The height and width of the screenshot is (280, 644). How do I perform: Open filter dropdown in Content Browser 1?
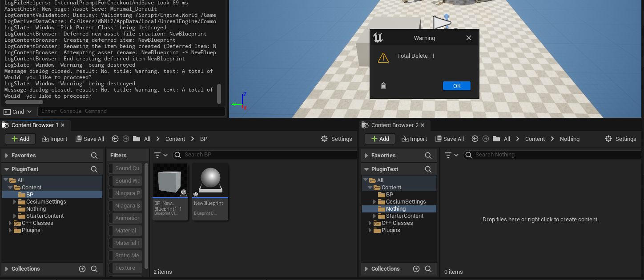[x=161, y=155]
